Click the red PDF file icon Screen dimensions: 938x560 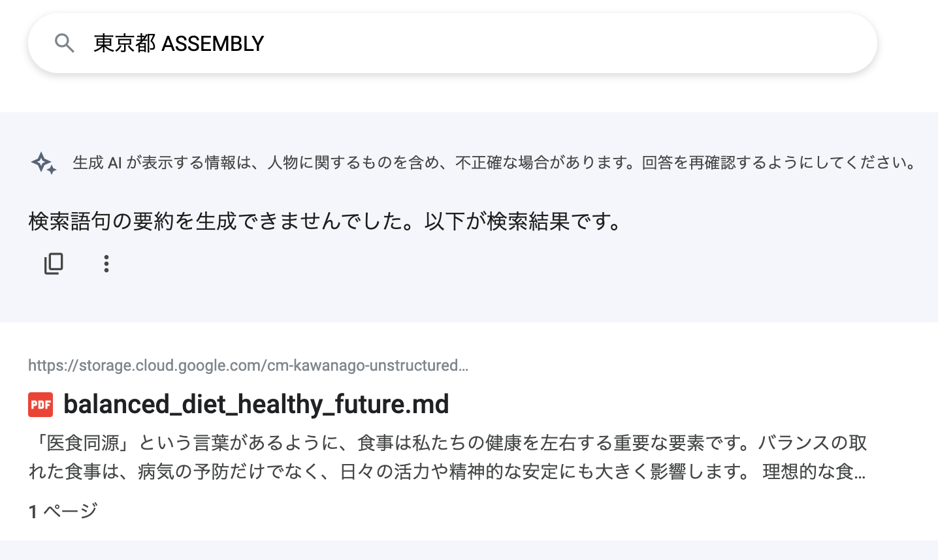pos(40,405)
